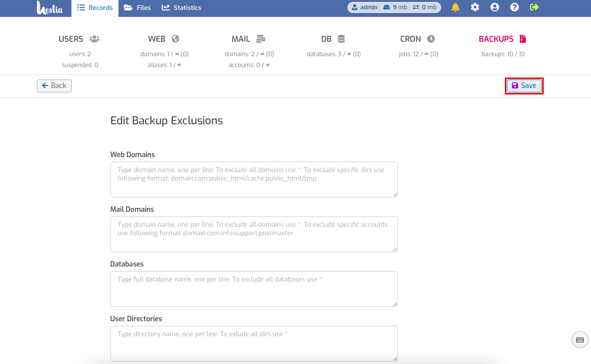Open the notifications bell icon
This screenshot has height=364, width=591.
point(455,7)
